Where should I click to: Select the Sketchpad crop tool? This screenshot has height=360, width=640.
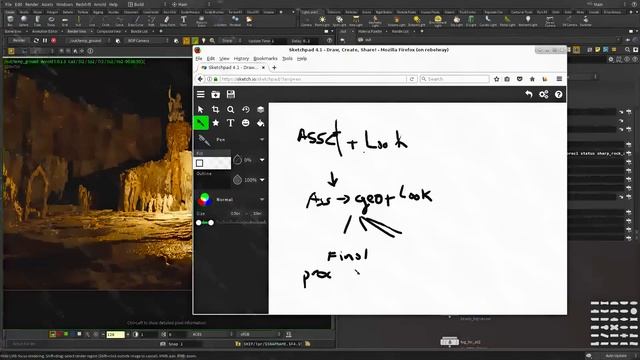(216, 109)
